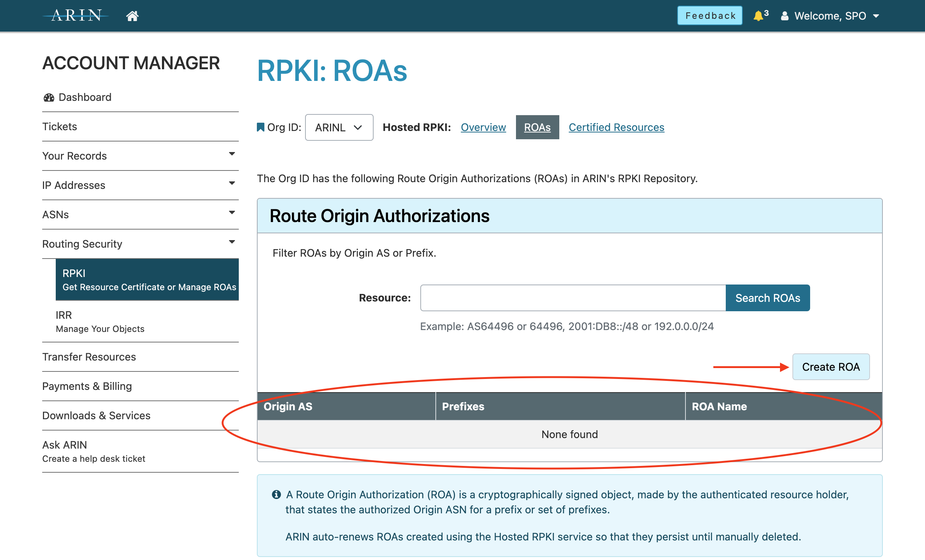Select RPKI Get Resource Certificate item
This screenshot has width=925, height=560.
pyautogui.click(x=147, y=280)
